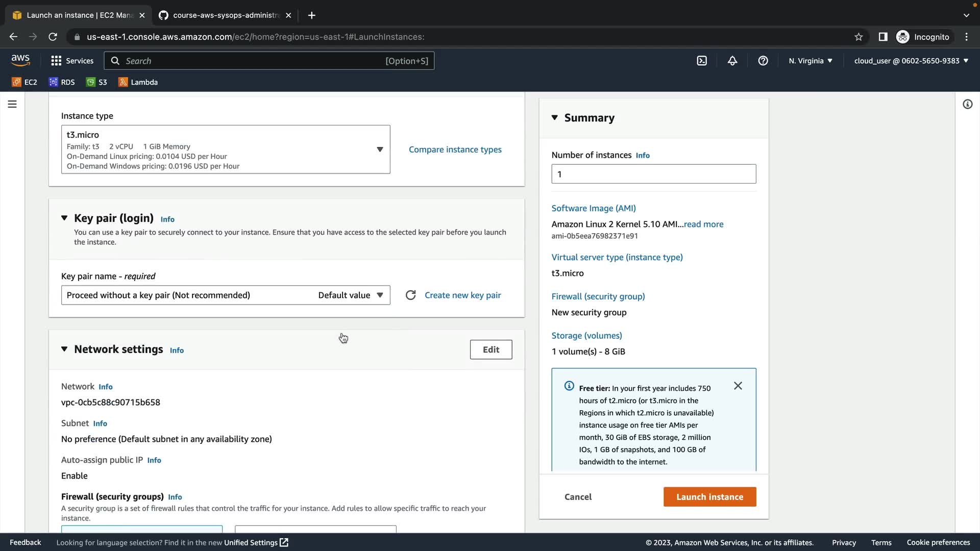Collapse the Summary panel

(x=555, y=118)
